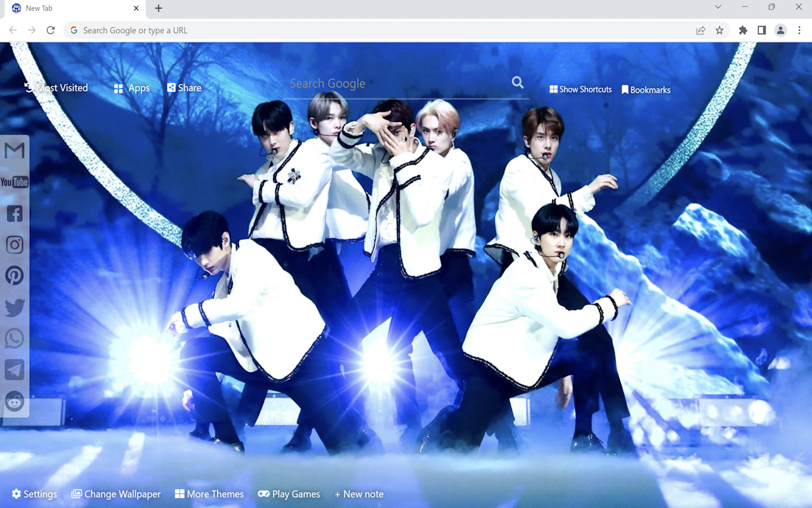This screenshot has height=508, width=812.
Task: Open WhatsApp from the sidebar
Action: [x=14, y=338]
